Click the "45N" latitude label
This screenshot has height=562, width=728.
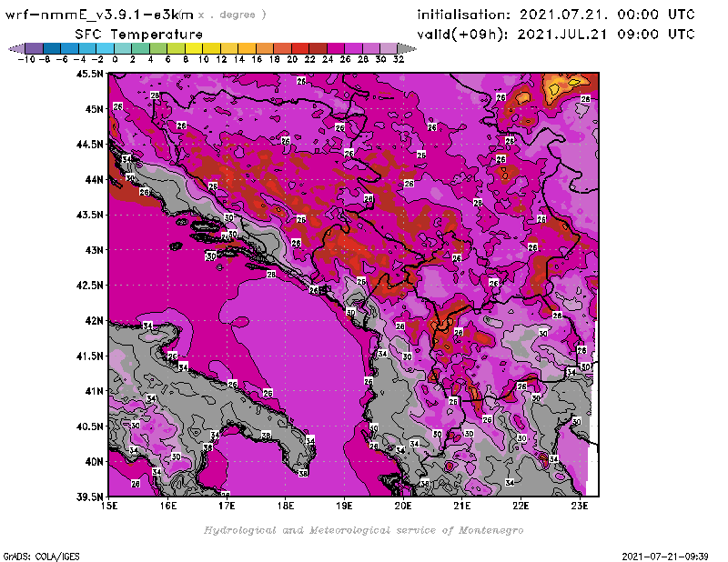point(95,109)
